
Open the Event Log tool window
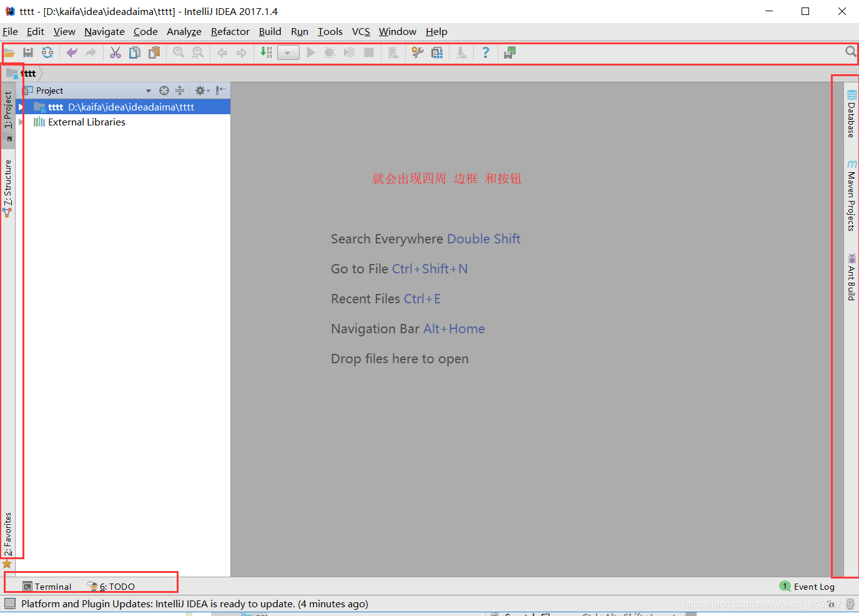point(807,587)
